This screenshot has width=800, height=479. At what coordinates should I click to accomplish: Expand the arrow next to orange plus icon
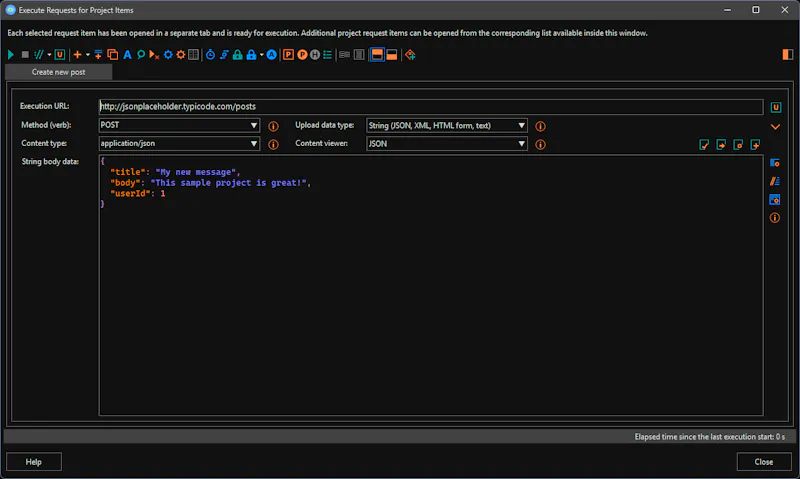(87, 55)
